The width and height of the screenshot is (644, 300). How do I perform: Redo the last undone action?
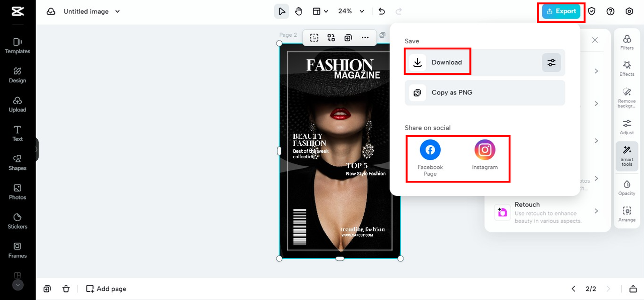[x=399, y=12]
